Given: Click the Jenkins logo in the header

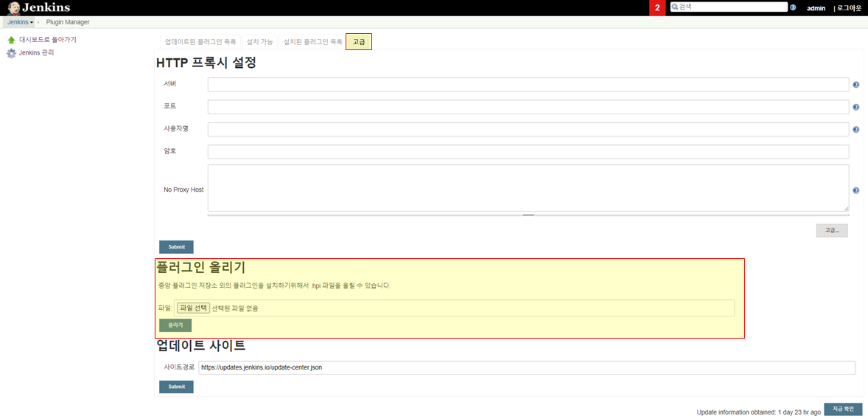Looking at the screenshot, I should click(39, 8).
